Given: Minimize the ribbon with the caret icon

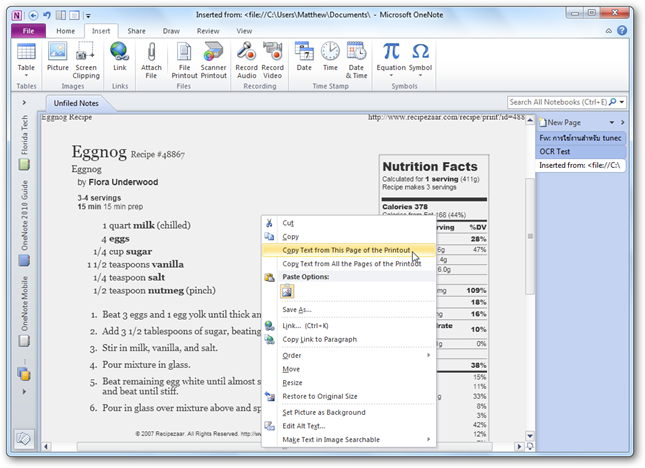Looking at the screenshot, I should pyautogui.click(x=608, y=31).
